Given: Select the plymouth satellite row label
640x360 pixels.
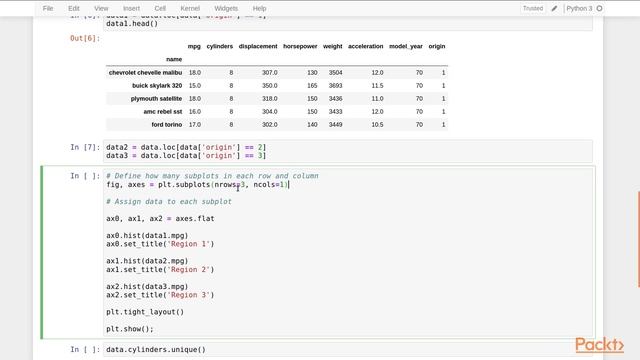Looking at the screenshot, I should [156, 98].
